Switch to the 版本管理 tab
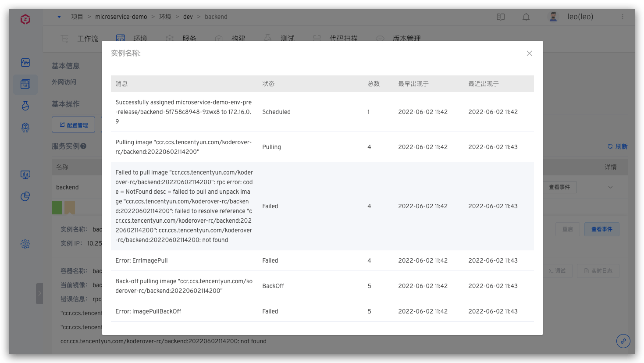This screenshot has width=644, height=363. pyautogui.click(x=398, y=38)
